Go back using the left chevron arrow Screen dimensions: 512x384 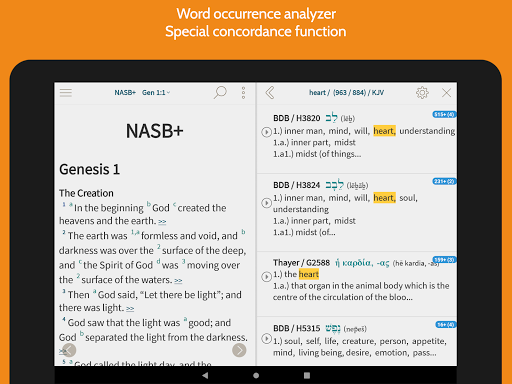tap(270, 93)
